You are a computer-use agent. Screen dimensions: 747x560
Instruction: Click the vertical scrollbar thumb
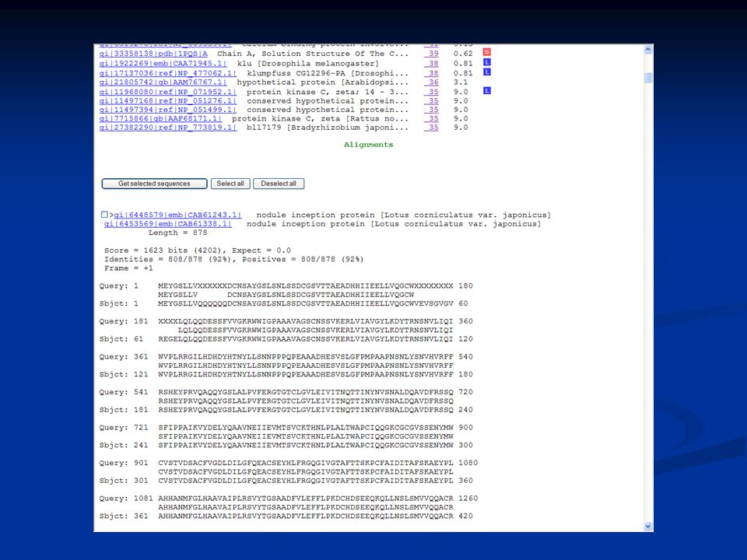pyautogui.click(x=648, y=78)
